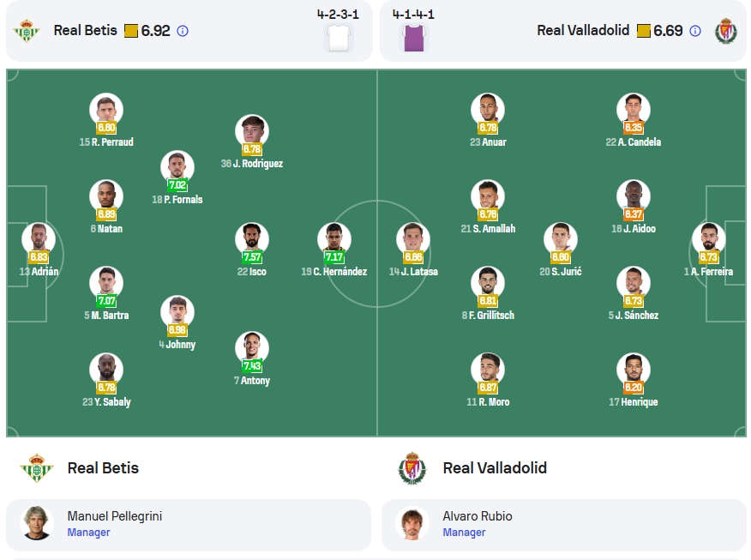The height and width of the screenshot is (560, 751).
Task: Click the Real Betis rating info icon
Action: point(183,31)
